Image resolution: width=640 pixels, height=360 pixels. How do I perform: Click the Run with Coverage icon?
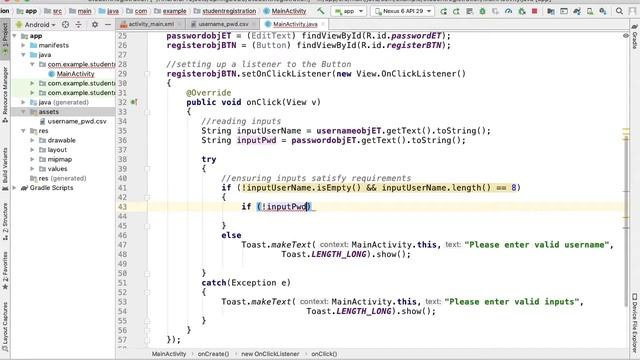(496, 11)
